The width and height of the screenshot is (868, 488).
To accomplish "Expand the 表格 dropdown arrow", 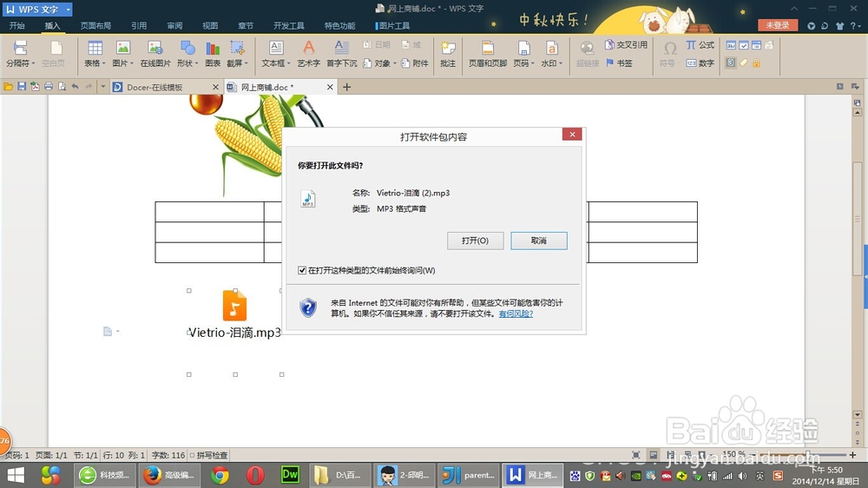I will point(103,63).
